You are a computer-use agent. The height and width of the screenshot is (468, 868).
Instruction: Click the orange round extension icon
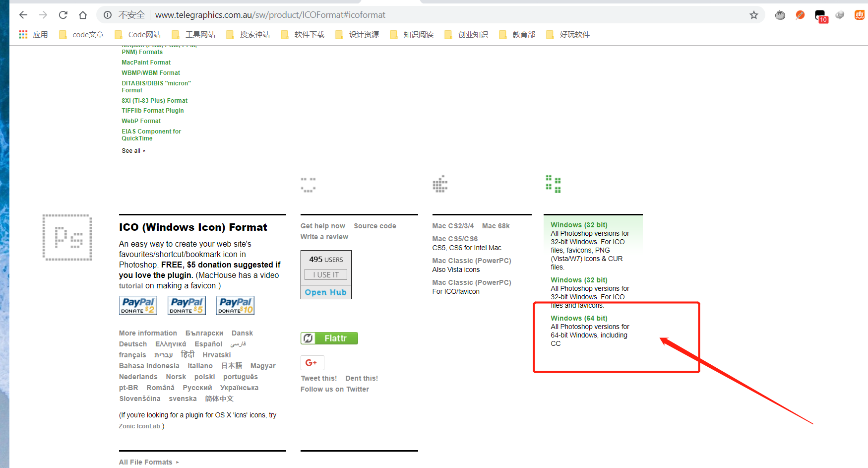coord(800,15)
